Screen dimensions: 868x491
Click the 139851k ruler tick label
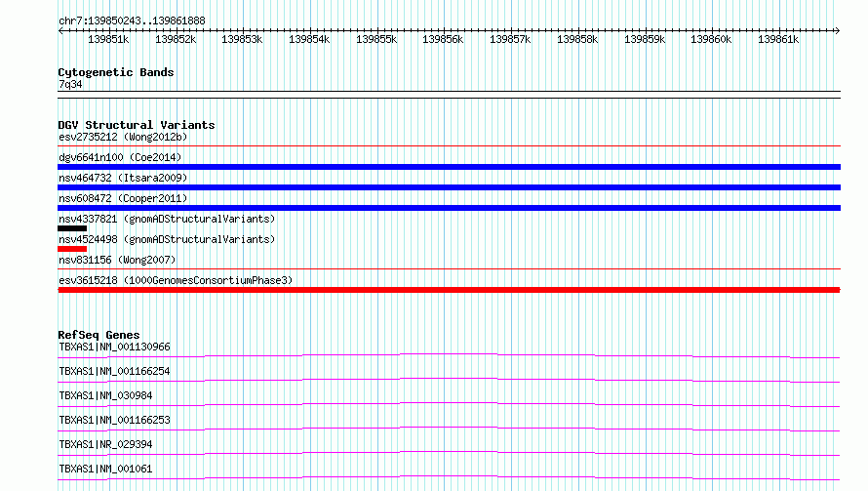point(108,39)
